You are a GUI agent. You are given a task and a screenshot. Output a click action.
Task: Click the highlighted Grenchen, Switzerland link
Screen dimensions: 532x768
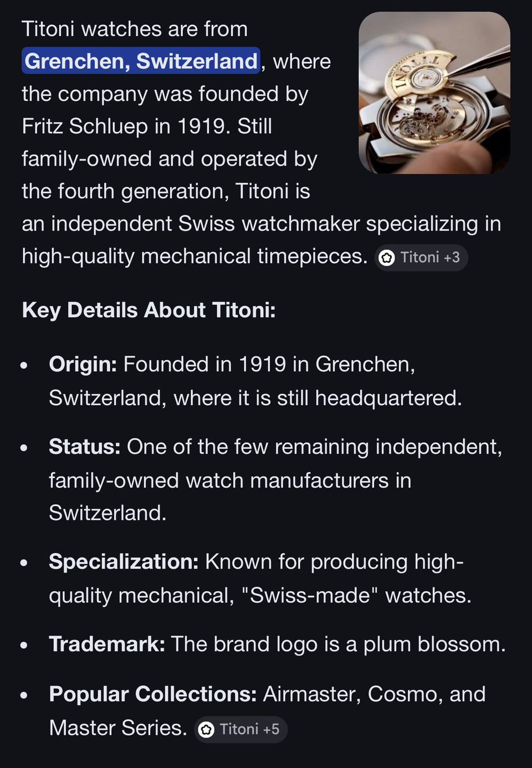(141, 61)
